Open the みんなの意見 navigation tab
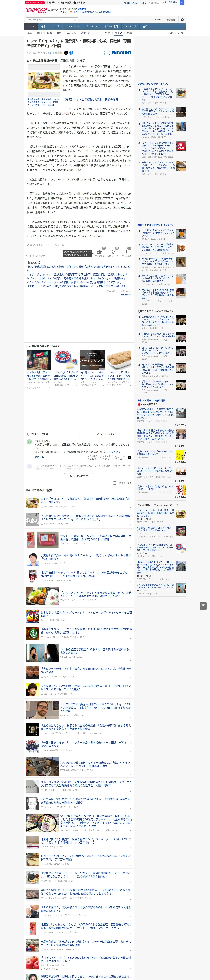Viewport: 210px width, 980px height. coord(111,27)
